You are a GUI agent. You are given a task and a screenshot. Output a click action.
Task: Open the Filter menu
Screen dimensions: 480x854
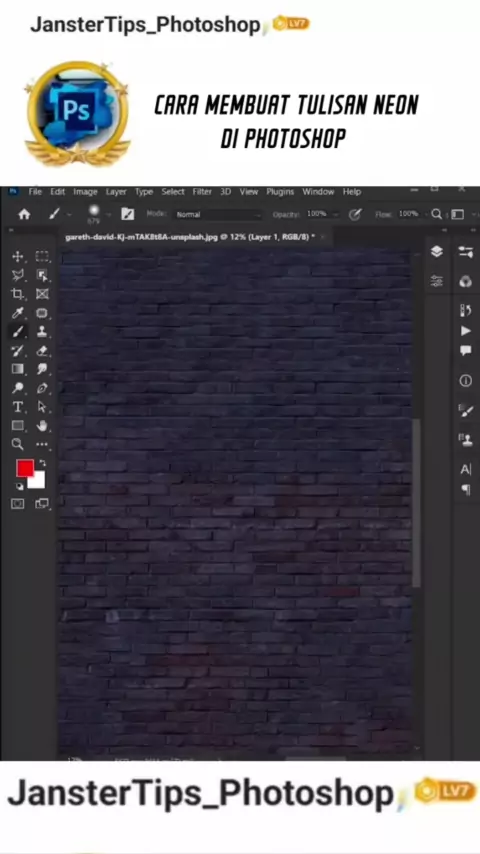click(202, 192)
